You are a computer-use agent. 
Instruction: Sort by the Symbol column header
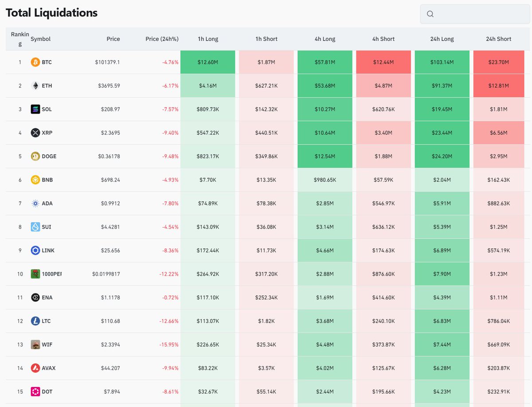coord(40,39)
